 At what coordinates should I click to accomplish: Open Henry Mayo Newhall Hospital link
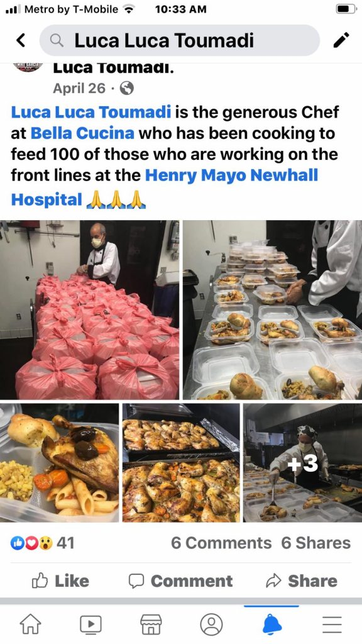tap(165, 187)
